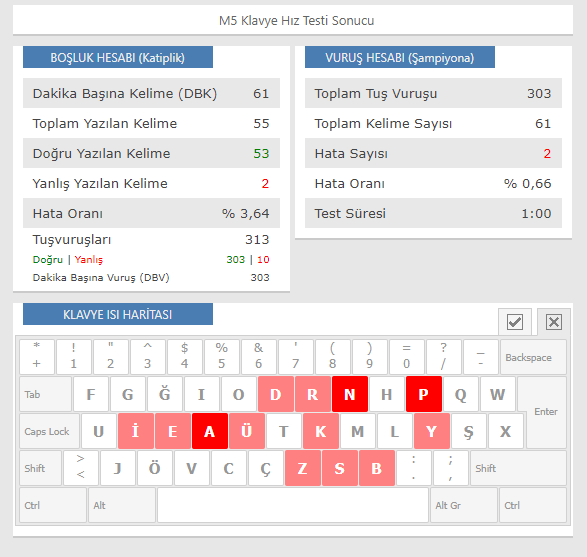This screenshot has height=557, width=587.
Task: Click the İ key on heatmap
Action: point(136,431)
